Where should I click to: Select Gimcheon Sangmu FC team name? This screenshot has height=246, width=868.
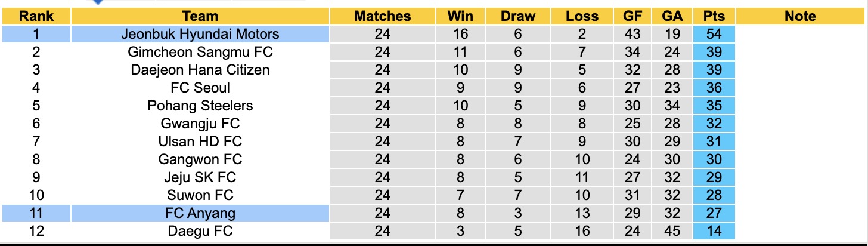pos(200,52)
